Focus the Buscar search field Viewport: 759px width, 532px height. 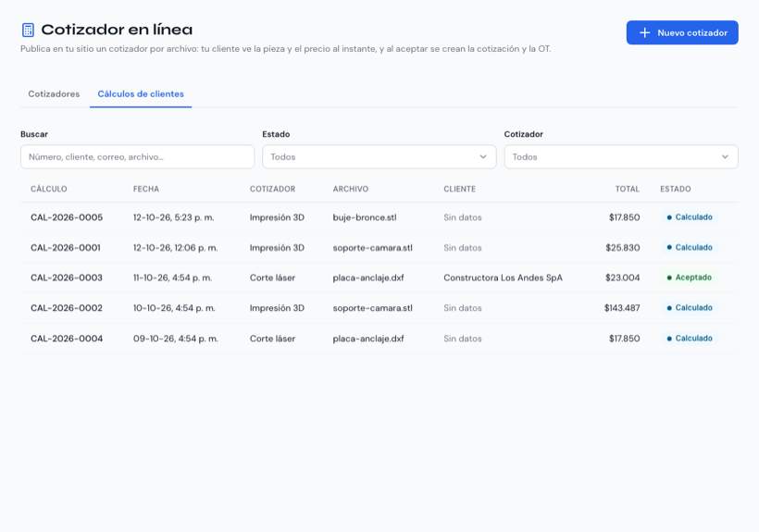(x=138, y=156)
